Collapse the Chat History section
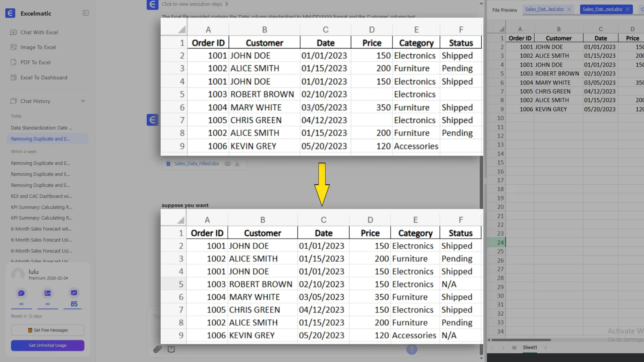This screenshot has height=362, width=644. 83,101
